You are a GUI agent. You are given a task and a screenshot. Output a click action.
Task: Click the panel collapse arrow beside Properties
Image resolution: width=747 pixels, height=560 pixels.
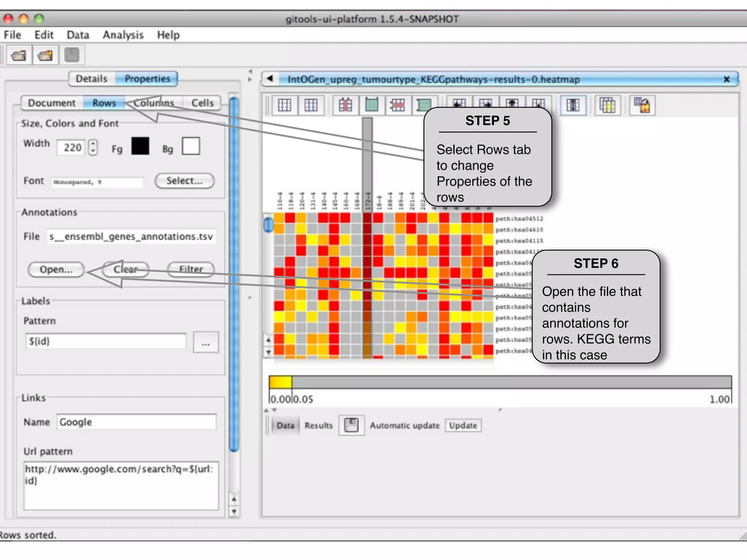click(x=250, y=71)
